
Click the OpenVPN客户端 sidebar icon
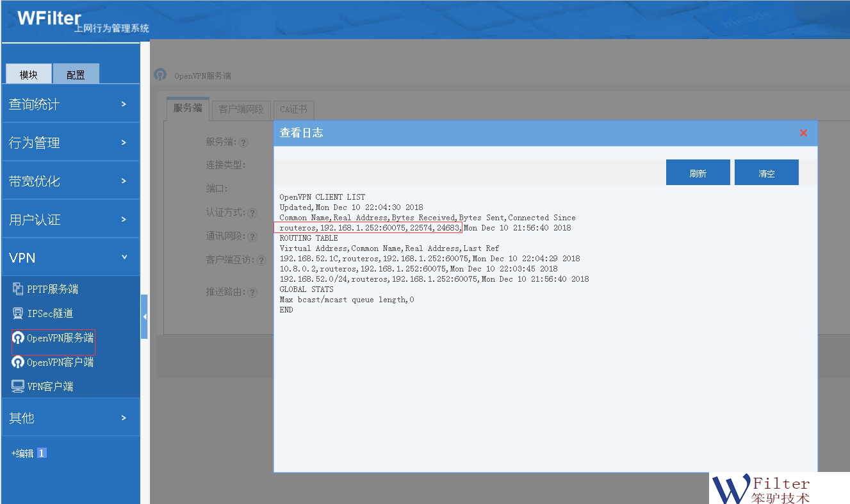pos(18,362)
